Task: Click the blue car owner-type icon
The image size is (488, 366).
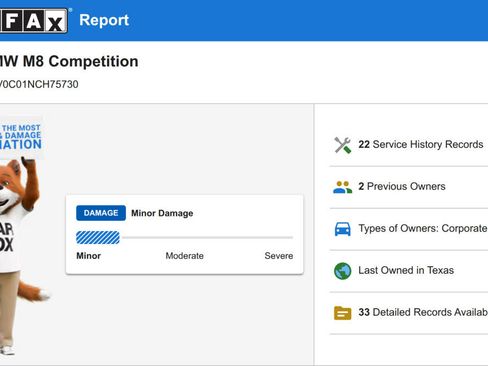Action: tap(343, 229)
